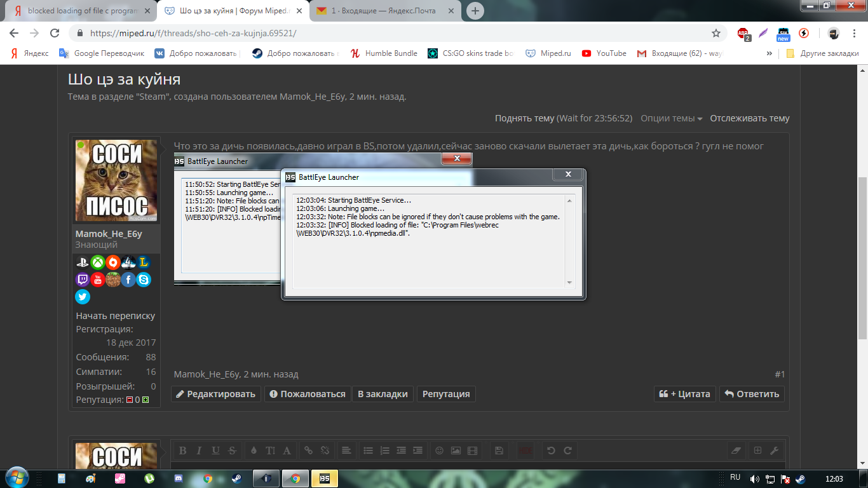Undo the last edit in the reply editor

[x=551, y=451]
